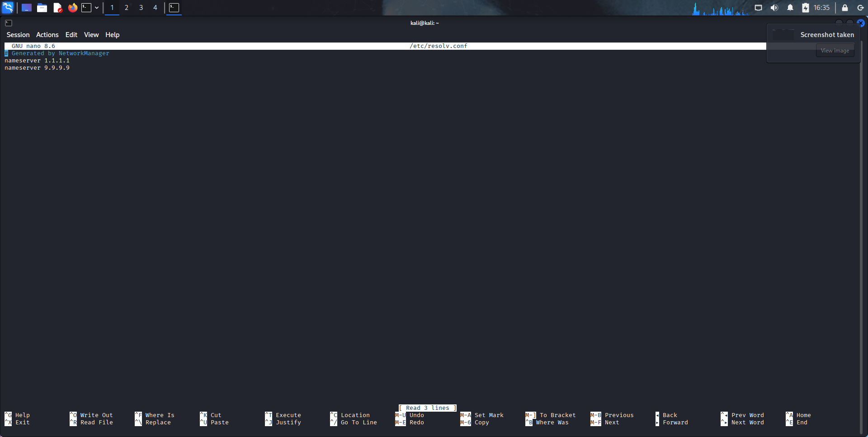Switch to workspace 3
This screenshot has height=437, width=868.
141,8
